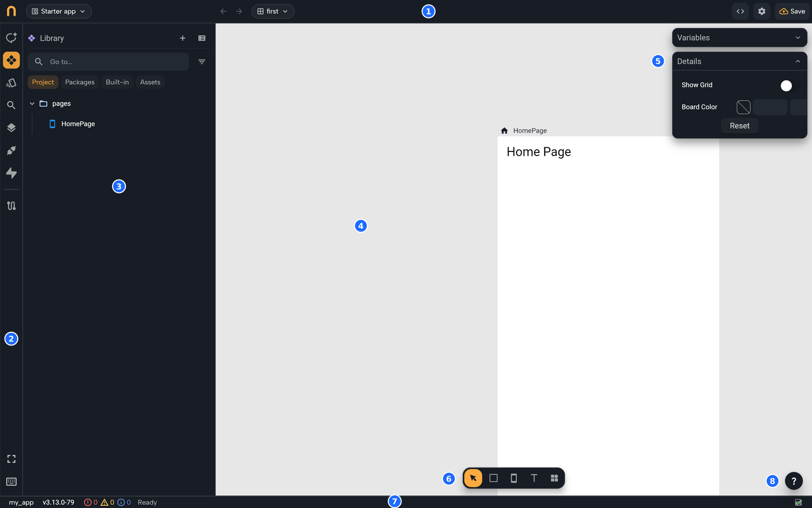Go back with the left arrow
This screenshot has height=508, width=812.
click(223, 11)
